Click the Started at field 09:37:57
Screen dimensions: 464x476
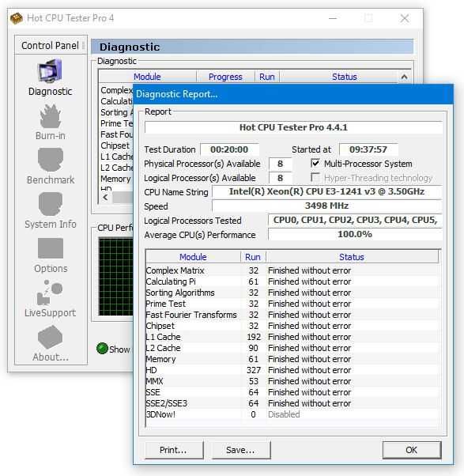coord(368,149)
